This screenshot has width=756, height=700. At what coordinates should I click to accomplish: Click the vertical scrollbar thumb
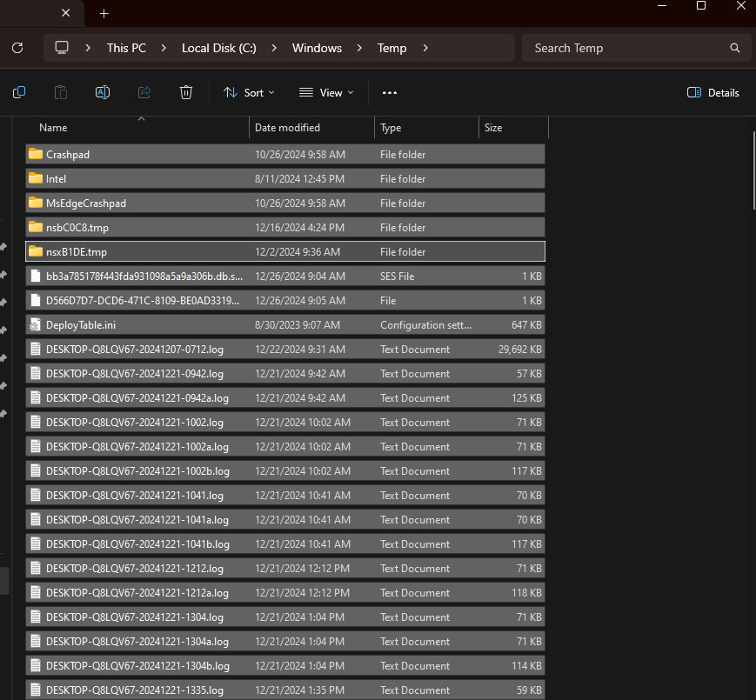(753, 170)
